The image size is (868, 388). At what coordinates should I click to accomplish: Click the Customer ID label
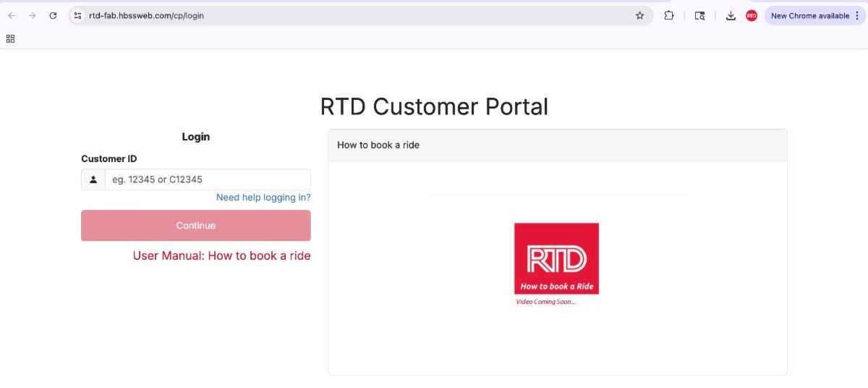point(109,159)
